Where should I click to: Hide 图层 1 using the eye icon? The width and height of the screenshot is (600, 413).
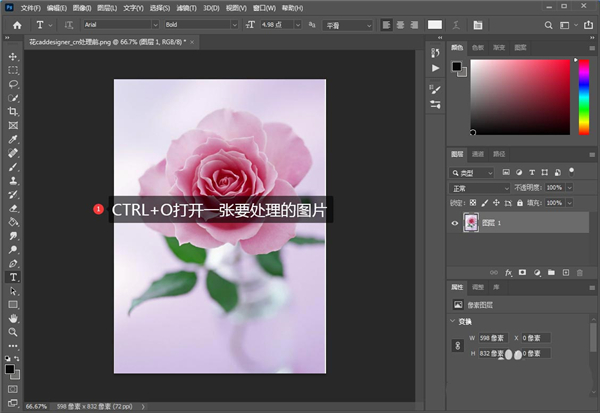point(455,225)
